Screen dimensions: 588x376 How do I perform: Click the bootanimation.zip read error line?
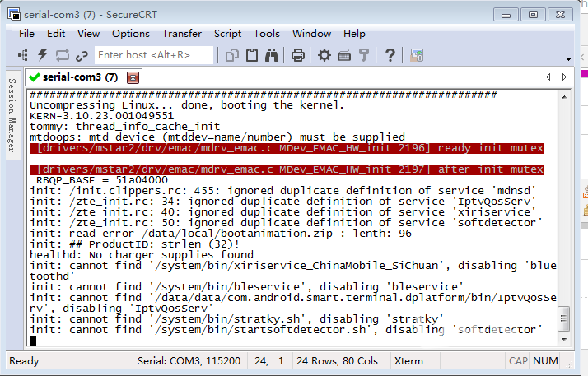coord(221,234)
